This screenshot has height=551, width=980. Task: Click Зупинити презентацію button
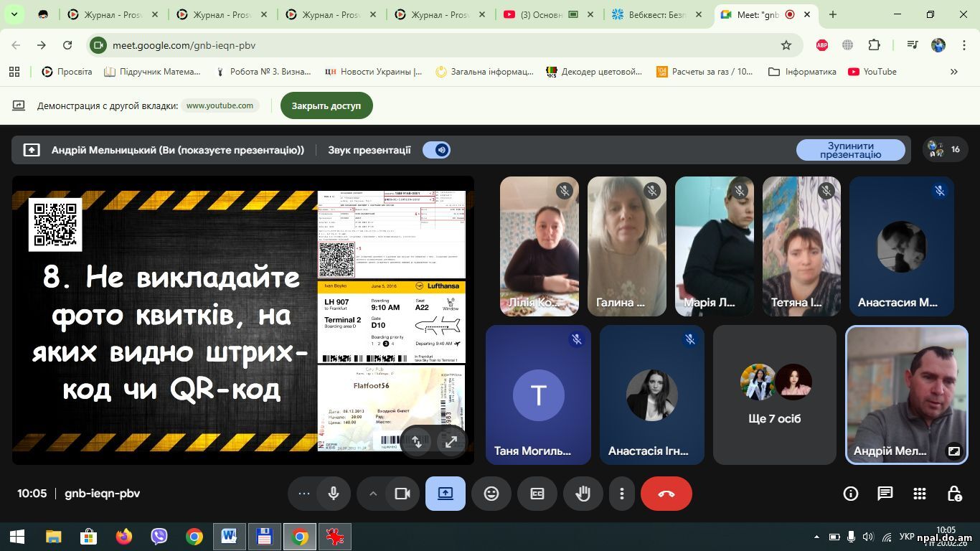(850, 150)
